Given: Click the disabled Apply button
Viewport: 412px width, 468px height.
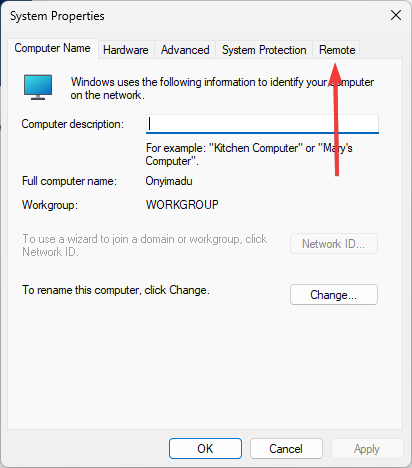Looking at the screenshot, I should 367,449.
